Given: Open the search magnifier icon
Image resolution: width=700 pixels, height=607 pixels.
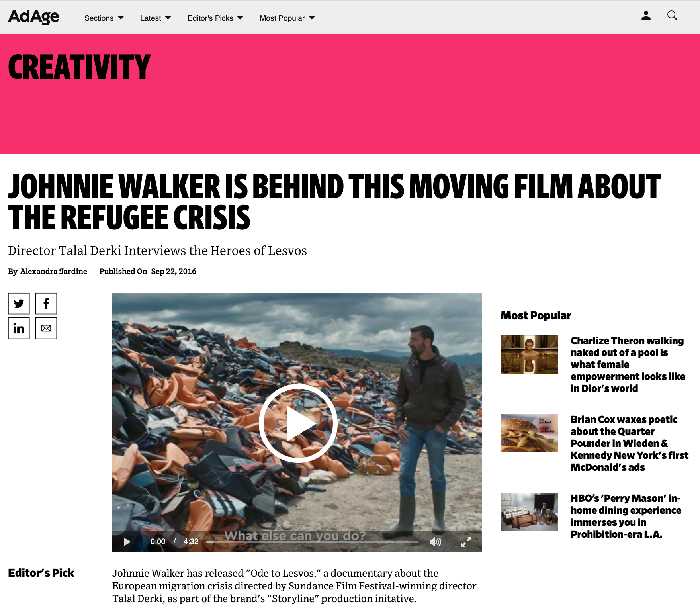Looking at the screenshot, I should tap(672, 16).
